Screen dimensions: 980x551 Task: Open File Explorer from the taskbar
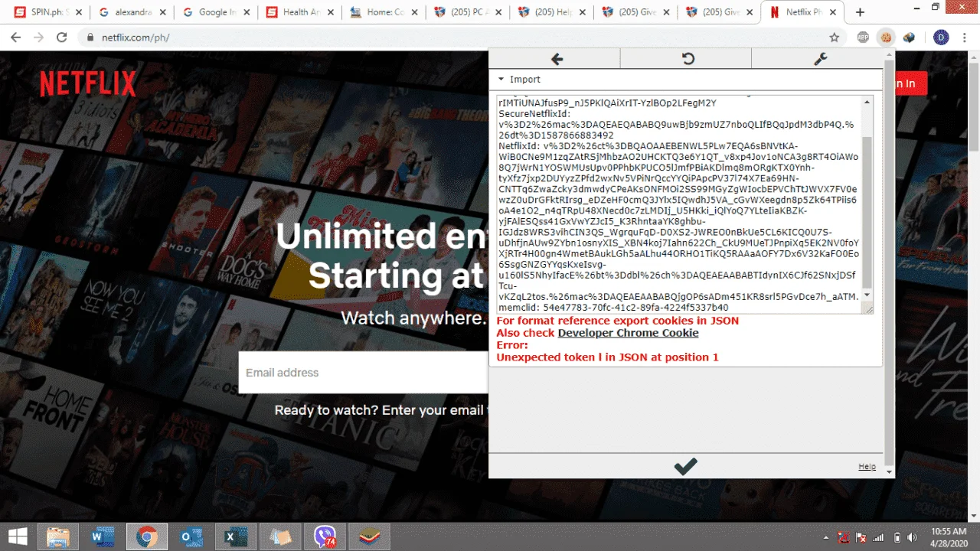click(58, 536)
